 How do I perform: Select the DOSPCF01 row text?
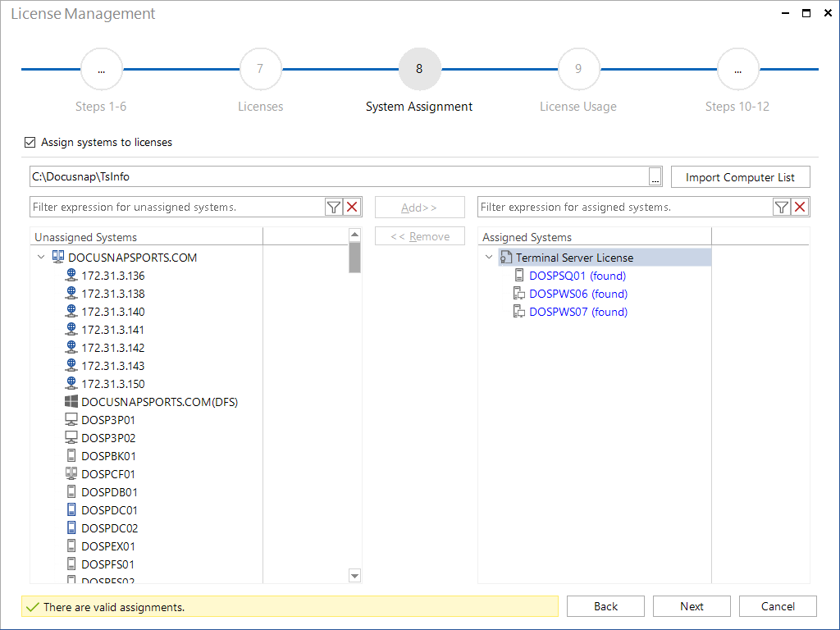coord(108,474)
